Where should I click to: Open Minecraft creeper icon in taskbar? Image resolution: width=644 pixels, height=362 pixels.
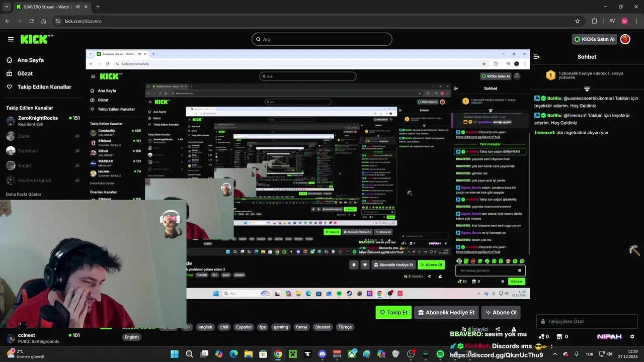point(293,354)
